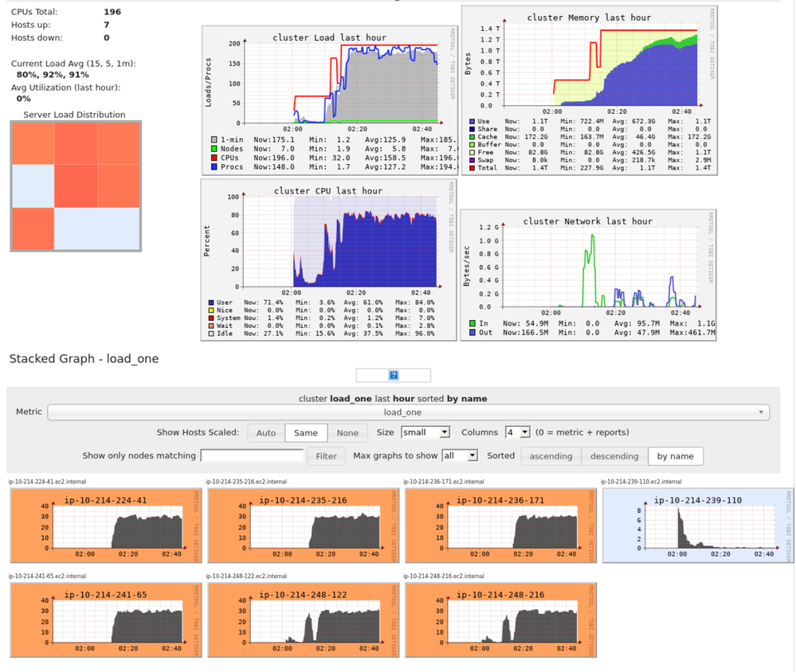796x672 pixels.
Task: Set host scaling to Auto
Action: point(266,433)
